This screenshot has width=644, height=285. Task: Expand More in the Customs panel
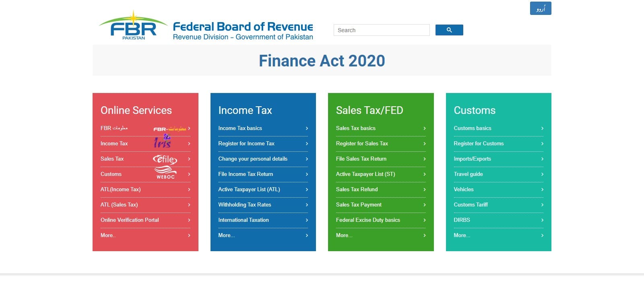click(x=462, y=235)
